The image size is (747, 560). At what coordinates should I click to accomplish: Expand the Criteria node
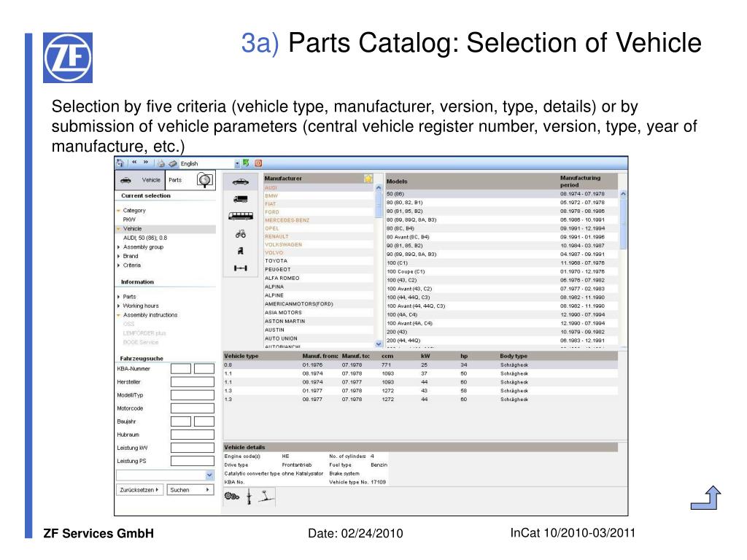(119, 265)
